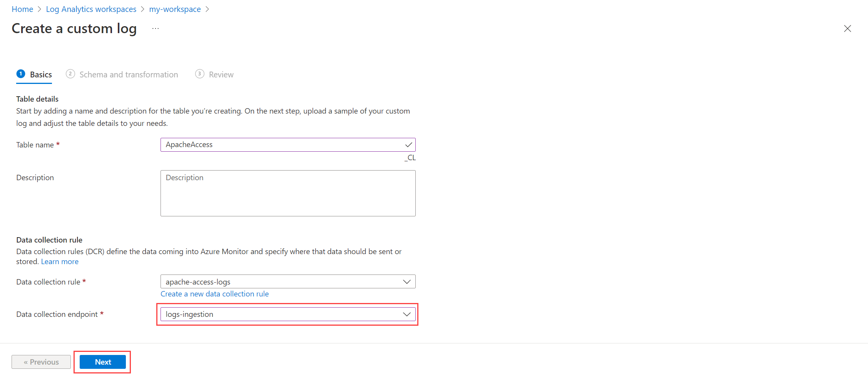The image size is (868, 380).
Task: Click the step 3 circle icon
Action: pyautogui.click(x=199, y=74)
